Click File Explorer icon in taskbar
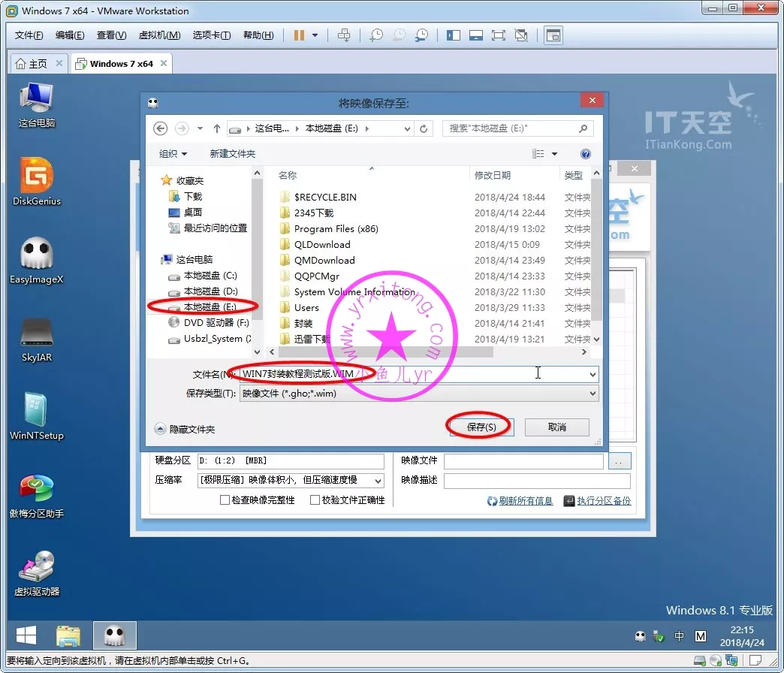Viewport: 784px width, 673px height. [68, 636]
